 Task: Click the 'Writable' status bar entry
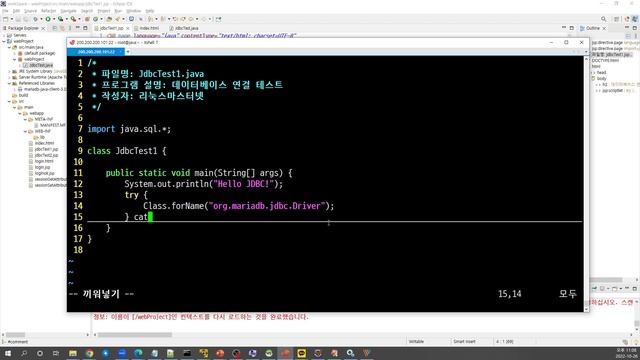click(x=416, y=341)
